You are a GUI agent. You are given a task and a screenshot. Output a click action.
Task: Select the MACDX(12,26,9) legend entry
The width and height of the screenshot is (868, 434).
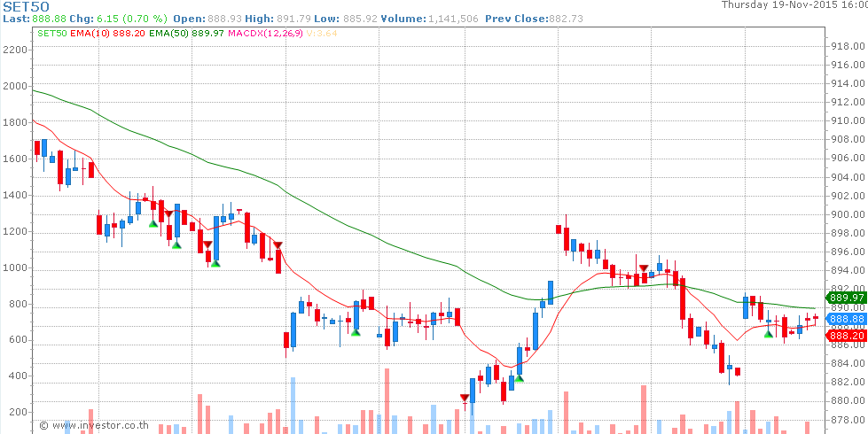(265, 33)
